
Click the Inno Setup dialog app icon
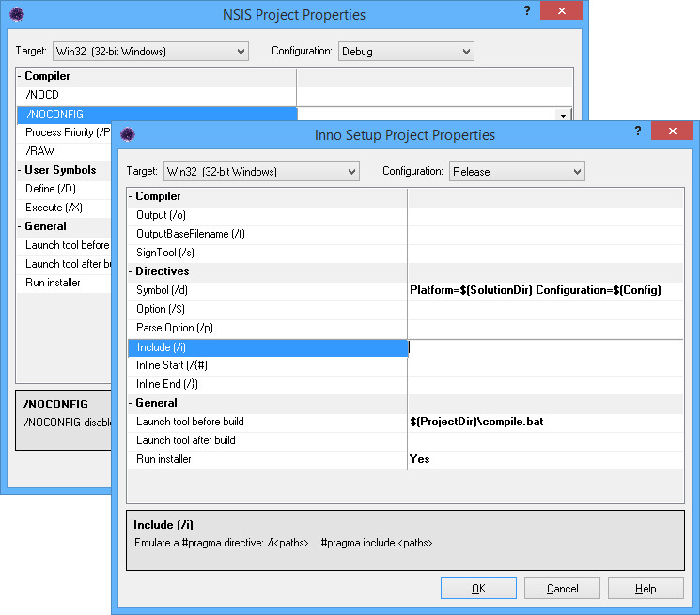tap(128, 134)
